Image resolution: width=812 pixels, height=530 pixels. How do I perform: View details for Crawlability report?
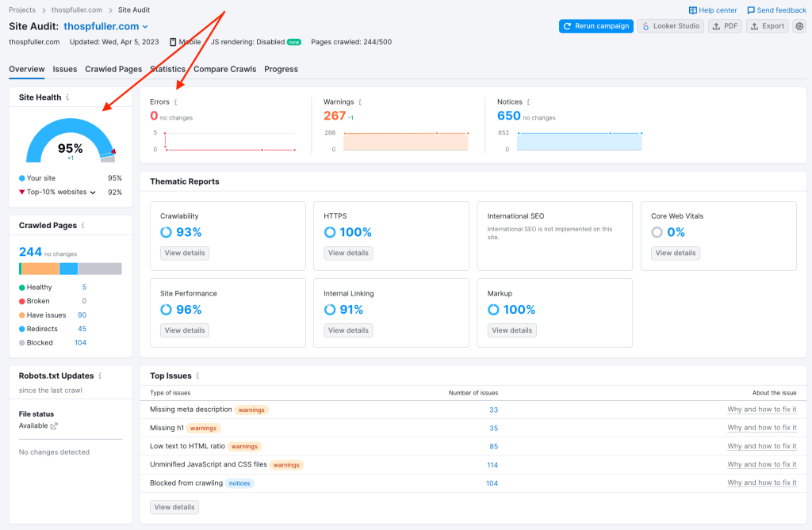pyautogui.click(x=185, y=253)
